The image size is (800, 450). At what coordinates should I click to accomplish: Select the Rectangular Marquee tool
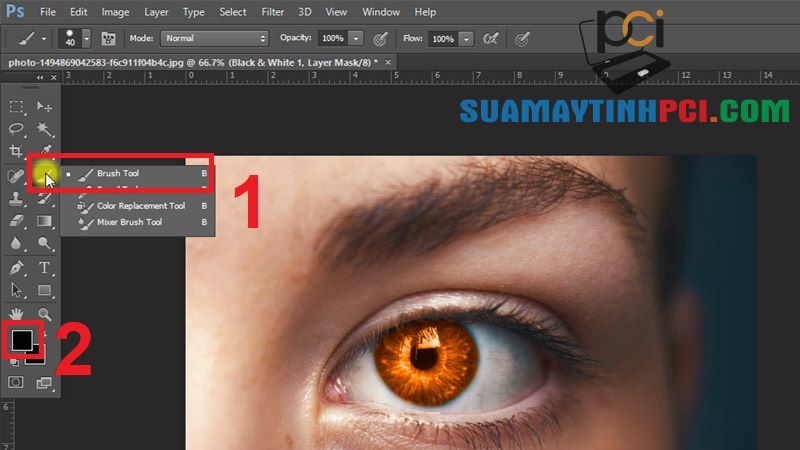click(16, 106)
